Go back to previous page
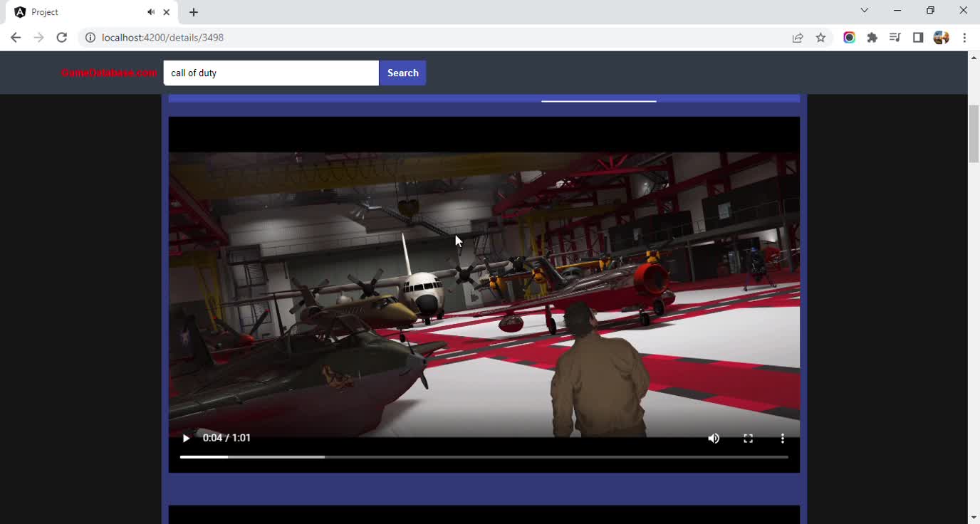The image size is (980, 524). point(16,38)
